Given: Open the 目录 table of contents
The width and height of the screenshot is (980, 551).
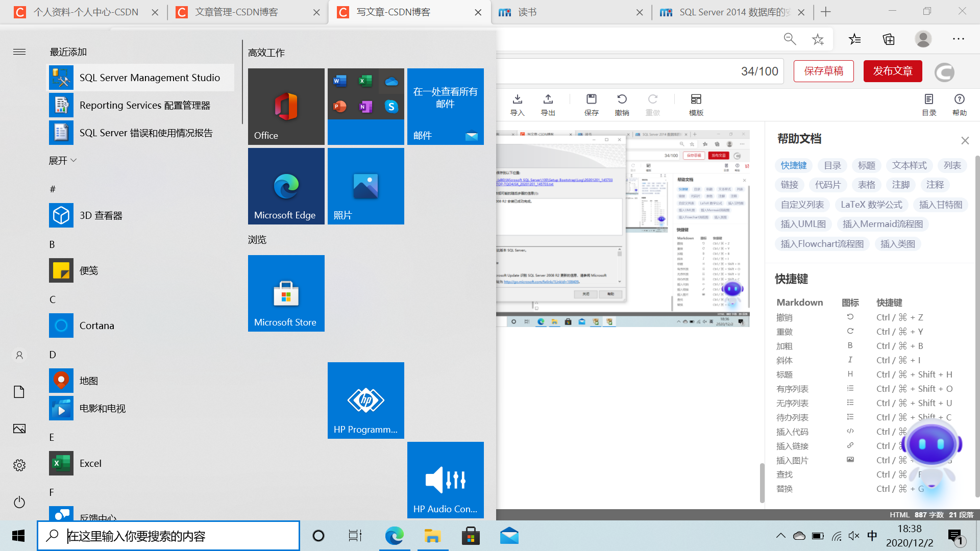Looking at the screenshot, I should click(x=929, y=105).
